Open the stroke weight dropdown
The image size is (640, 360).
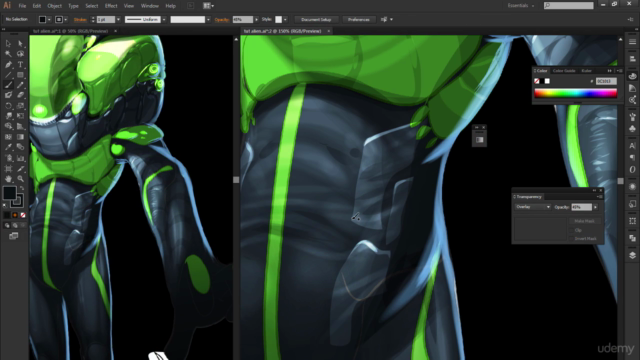pos(118,20)
